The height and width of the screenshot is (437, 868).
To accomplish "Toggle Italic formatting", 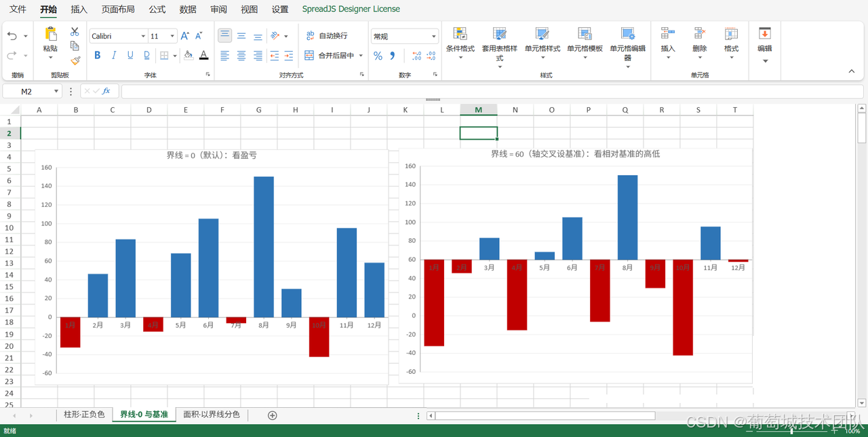I will coord(114,56).
